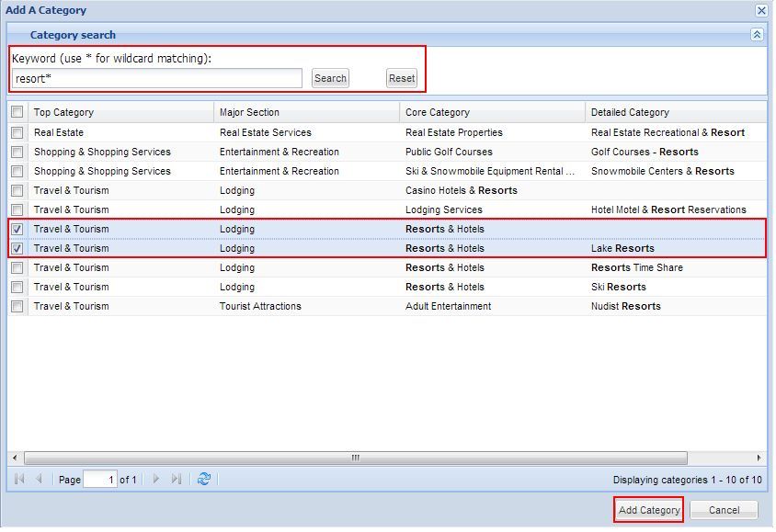Click the Add Category button

click(649, 510)
